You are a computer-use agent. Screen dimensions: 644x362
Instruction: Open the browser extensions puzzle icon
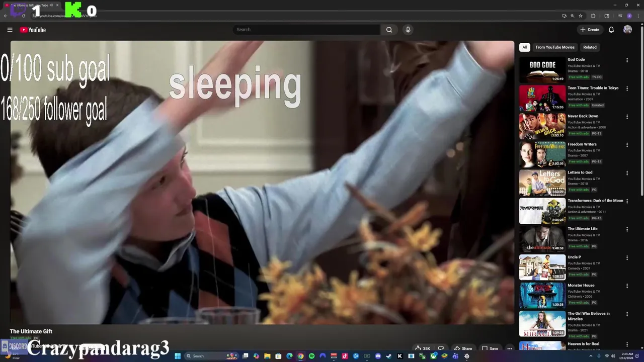593,16
